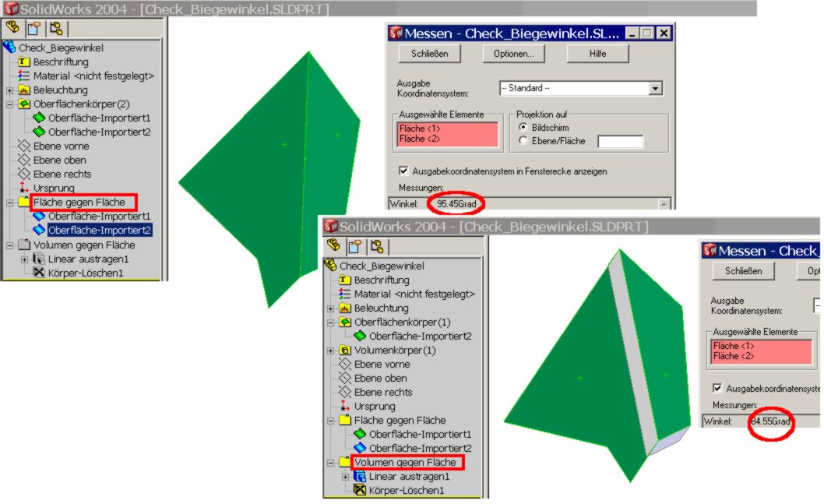
Task: Select Ebene/Fläche projection radio button
Action: 523,140
